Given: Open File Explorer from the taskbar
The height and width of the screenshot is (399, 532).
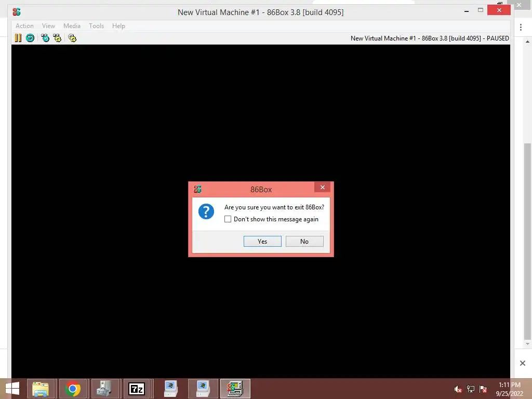Looking at the screenshot, I should 41,389.
